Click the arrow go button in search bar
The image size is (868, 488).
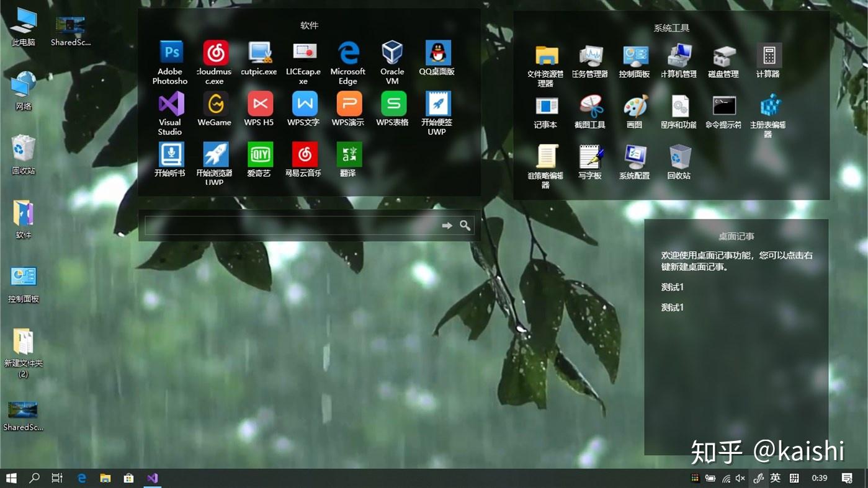tap(447, 225)
